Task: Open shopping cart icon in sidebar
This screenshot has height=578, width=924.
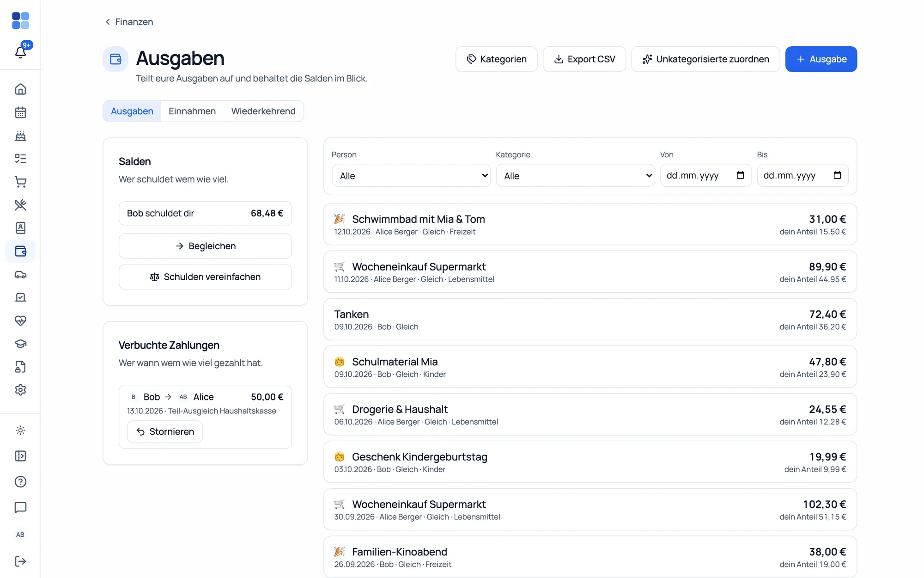Action: 20,182
